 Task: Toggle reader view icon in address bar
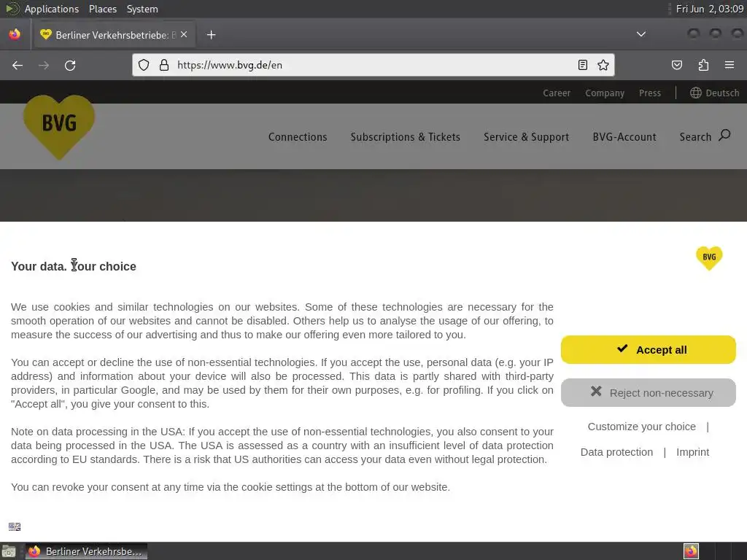[583, 65]
